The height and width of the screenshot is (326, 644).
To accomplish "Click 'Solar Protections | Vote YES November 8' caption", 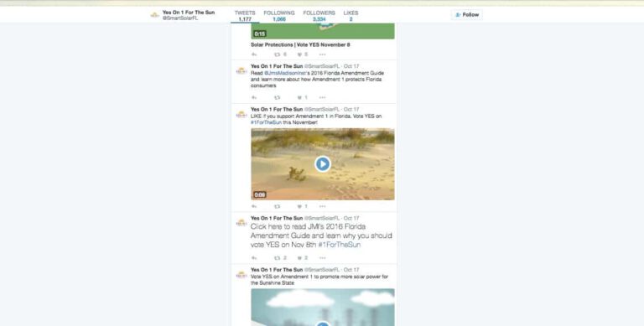I will click(x=300, y=44).
